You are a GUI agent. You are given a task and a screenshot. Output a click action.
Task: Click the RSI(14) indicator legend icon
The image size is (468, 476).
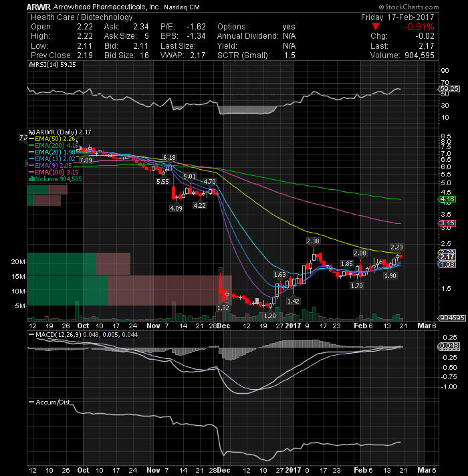(31, 65)
